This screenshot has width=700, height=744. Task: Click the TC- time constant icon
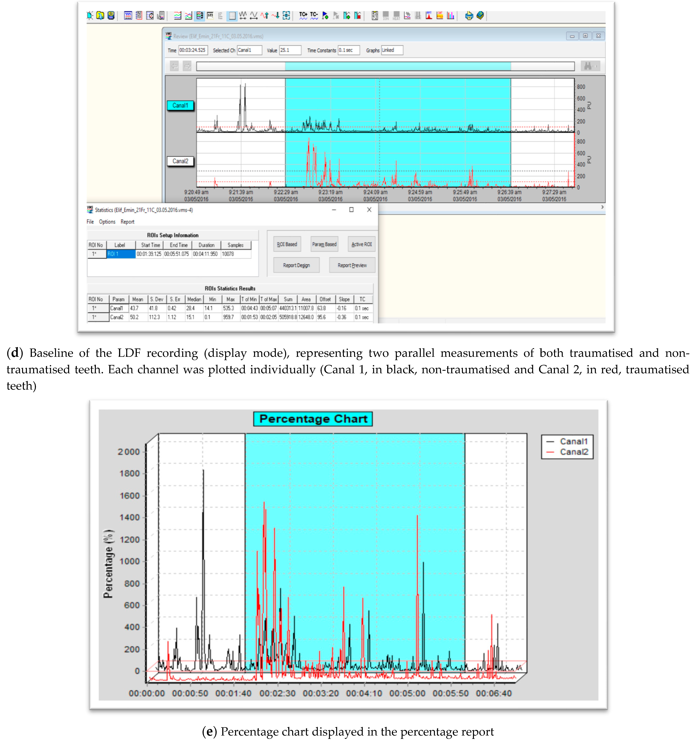(314, 15)
